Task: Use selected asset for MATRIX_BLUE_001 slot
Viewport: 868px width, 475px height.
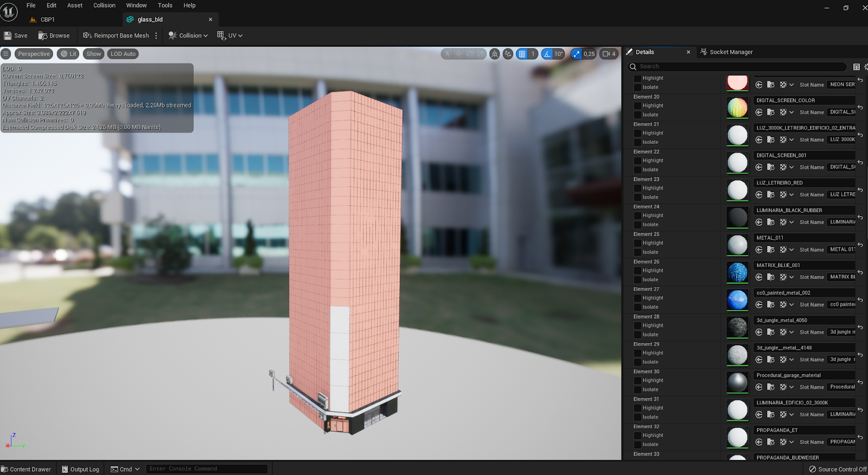Action: 759,277
